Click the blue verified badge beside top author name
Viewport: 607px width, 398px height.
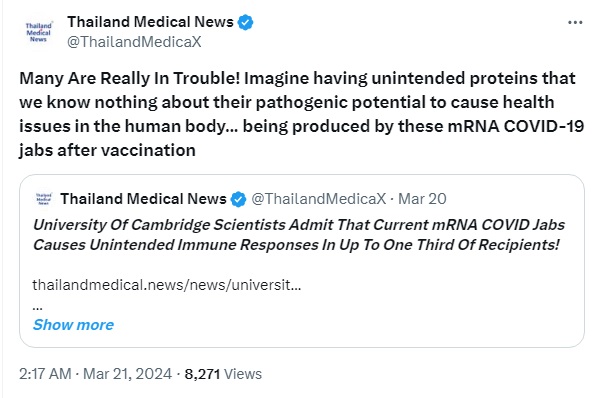pos(245,22)
